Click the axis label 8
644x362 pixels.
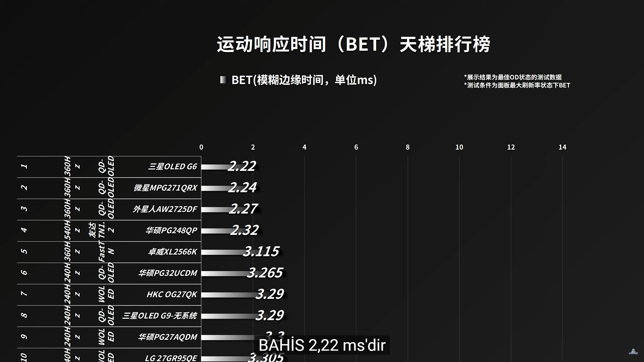coord(408,147)
